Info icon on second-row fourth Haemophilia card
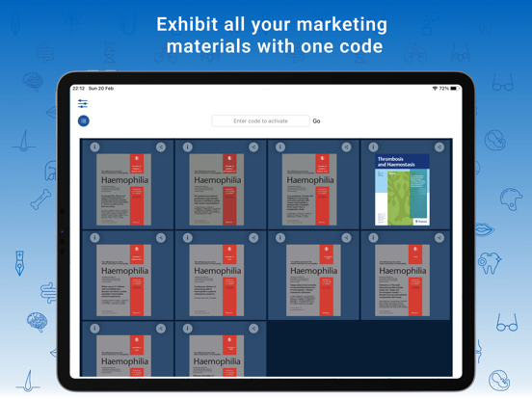Screen dimensions: 532x399 pyautogui.click(x=373, y=237)
